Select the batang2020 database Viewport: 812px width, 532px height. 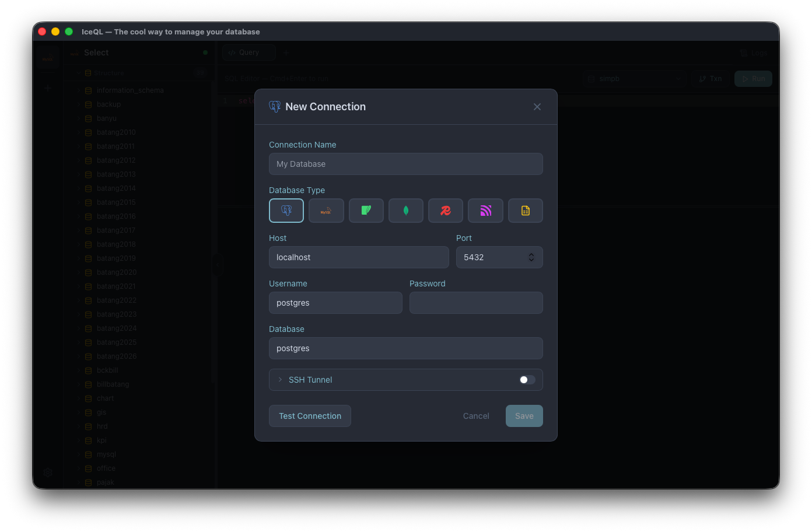click(117, 272)
